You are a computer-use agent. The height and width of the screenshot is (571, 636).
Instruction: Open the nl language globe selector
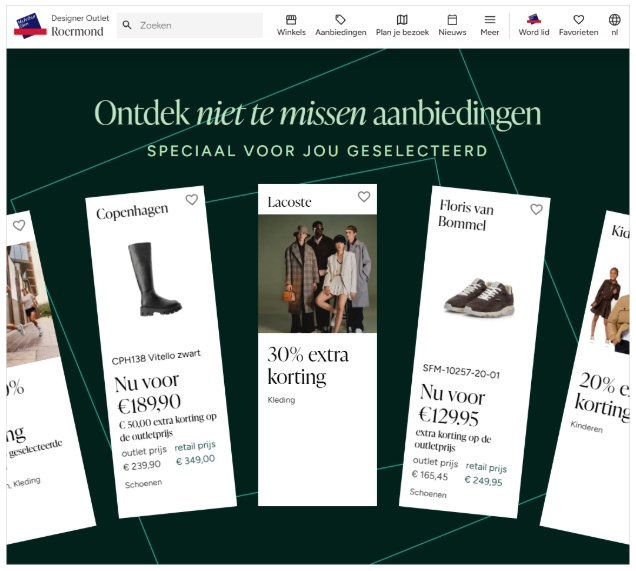coord(615,25)
